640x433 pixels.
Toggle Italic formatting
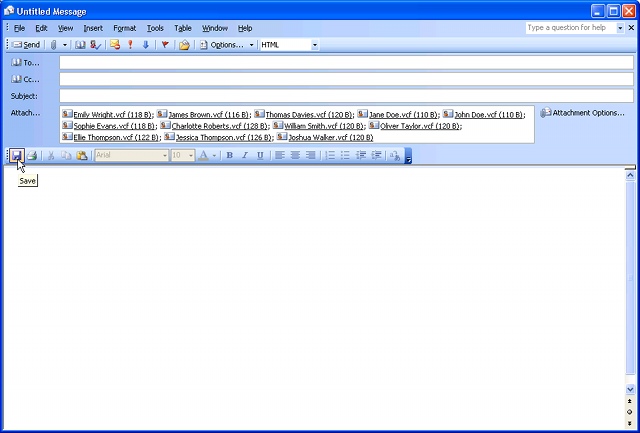[x=245, y=155]
